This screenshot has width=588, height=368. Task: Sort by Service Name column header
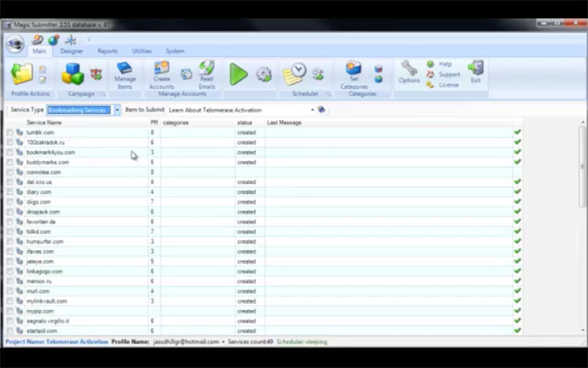coord(44,122)
